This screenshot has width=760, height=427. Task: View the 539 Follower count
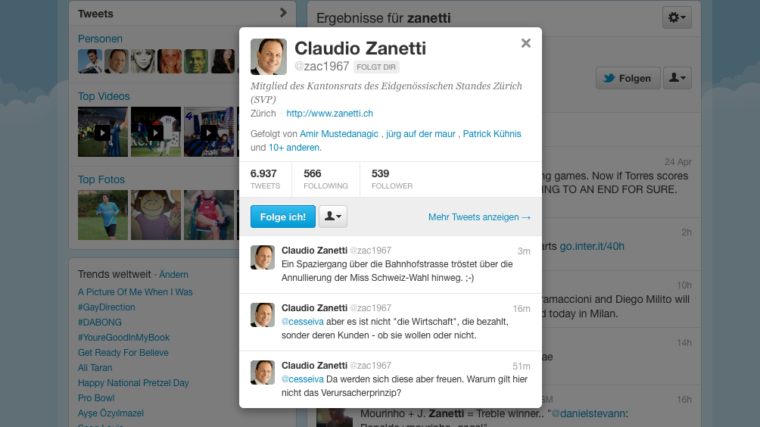coord(392,179)
